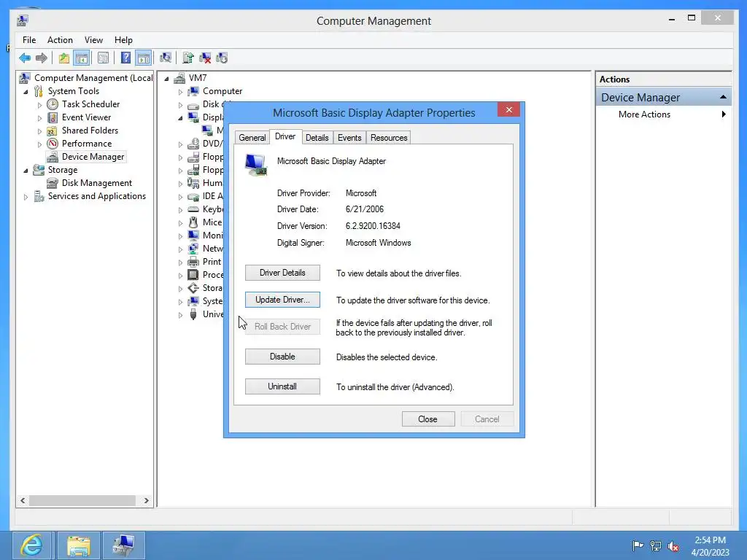This screenshot has height=560, width=747.
Task: Click the Action Center flag tray icon
Action: coord(638,545)
